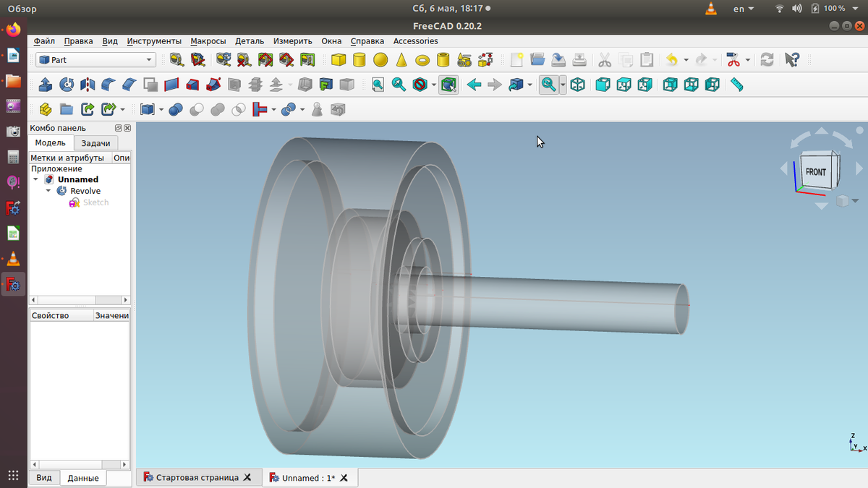
Task: Collapse the Unnamed document tree node
Action: pyautogui.click(x=36, y=179)
